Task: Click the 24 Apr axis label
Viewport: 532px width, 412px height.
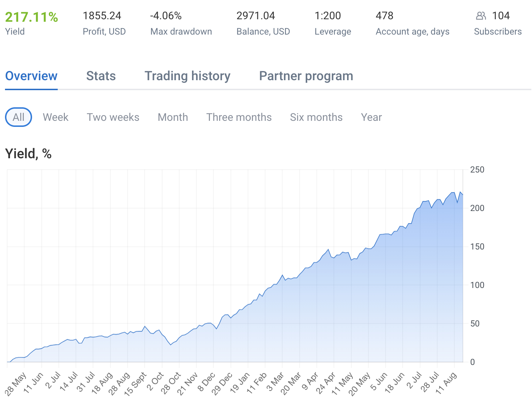Action: 326,383
